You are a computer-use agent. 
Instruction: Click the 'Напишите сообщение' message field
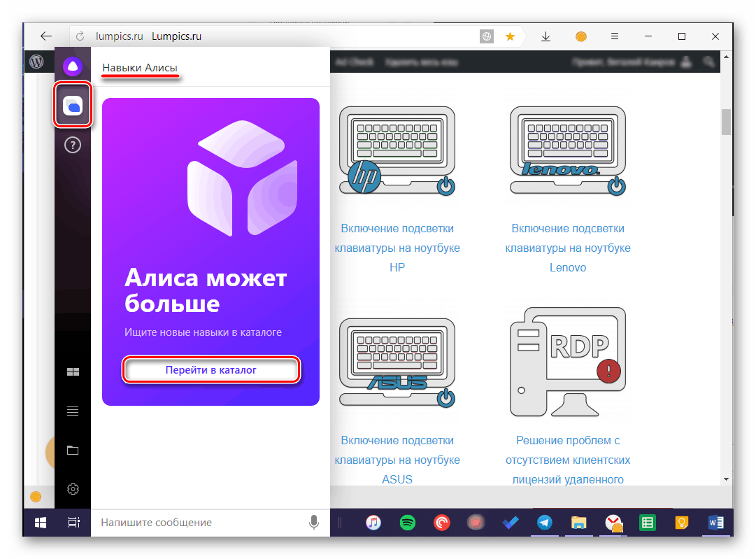click(x=203, y=523)
